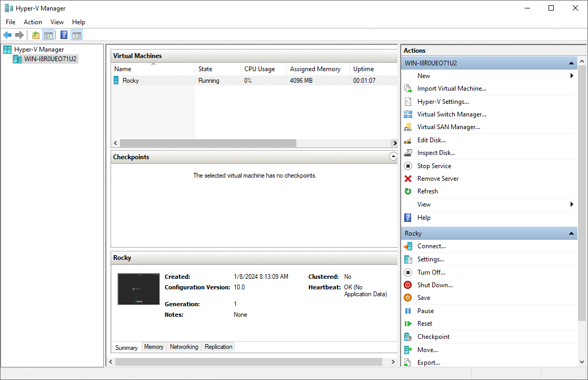Click the Running state cell for Rocky

(209, 81)
